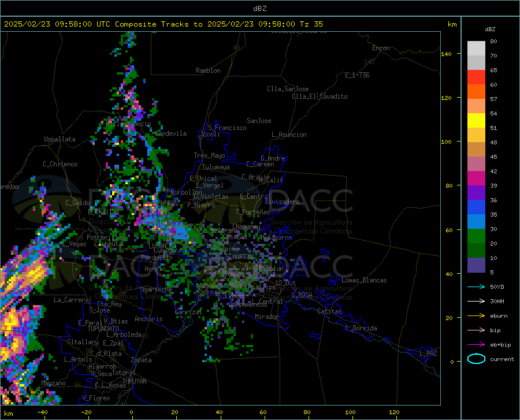Click the 'Manzano' map label
520x420 pixels.
tap(53, 383)
